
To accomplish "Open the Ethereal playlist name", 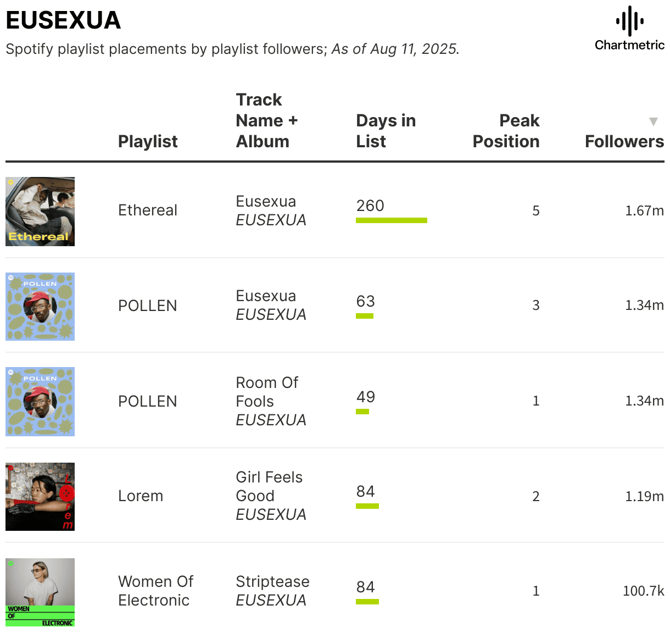I will pyautogui.click(x=148, y=210).
